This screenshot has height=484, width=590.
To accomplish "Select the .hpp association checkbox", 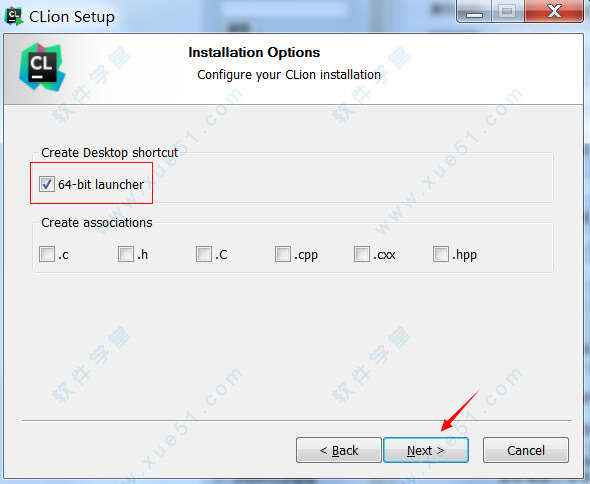I will (441, 254).
